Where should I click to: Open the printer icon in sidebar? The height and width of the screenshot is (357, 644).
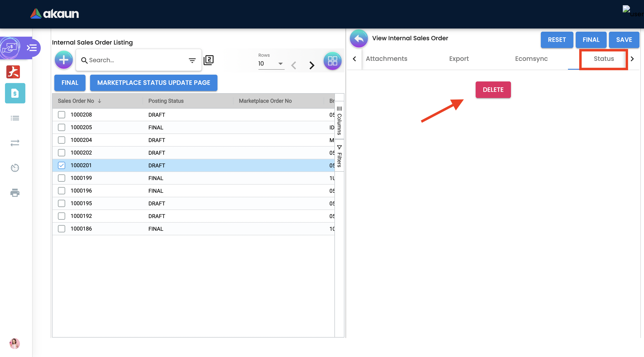(15, 193)
